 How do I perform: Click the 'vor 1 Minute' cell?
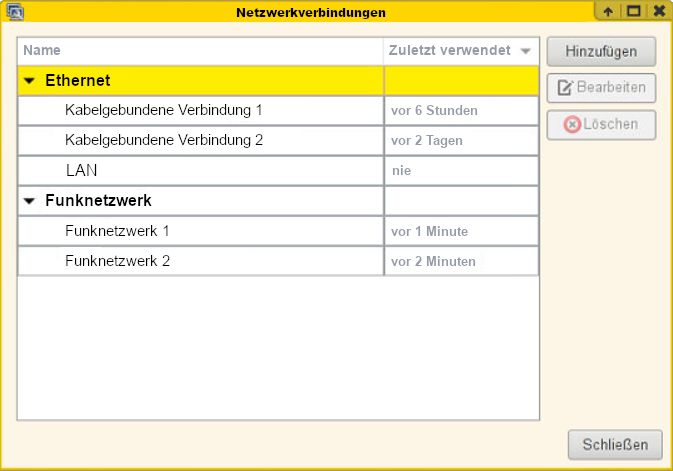pyautogui.click(x=430, y=231)
